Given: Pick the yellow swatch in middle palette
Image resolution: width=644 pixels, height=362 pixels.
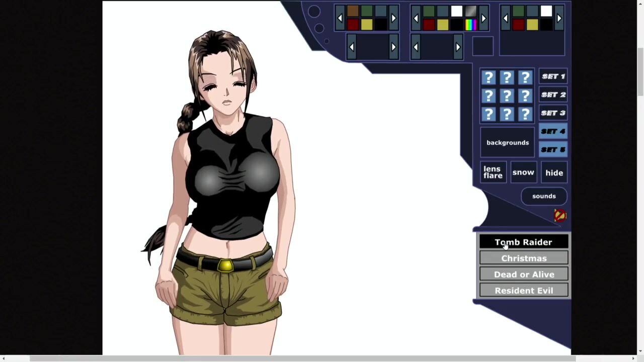Looking at the screenshot, I should (x=443, y=25).
